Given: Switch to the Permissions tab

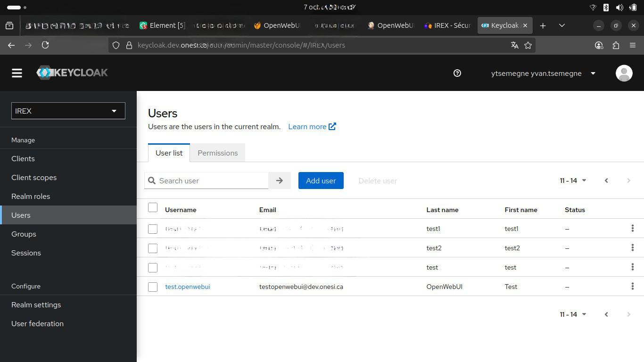Looking at the screenshot, I should click(217, 153).
